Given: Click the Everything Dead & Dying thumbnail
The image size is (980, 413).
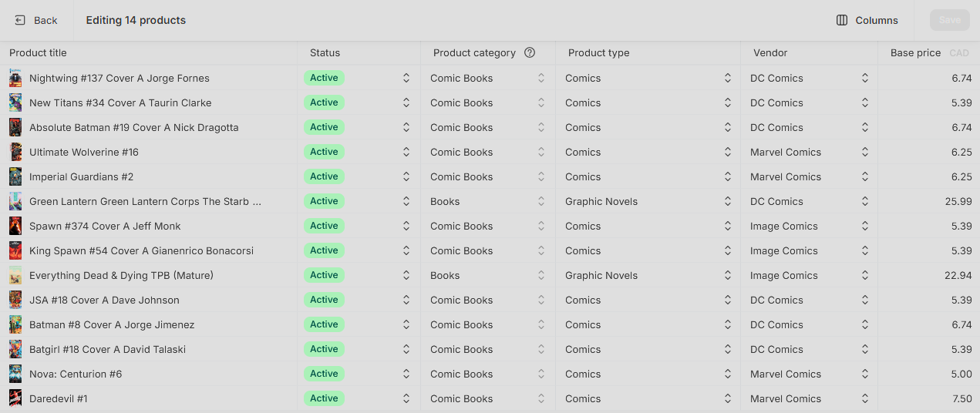Looking at the screenshot, I should 15,275.
